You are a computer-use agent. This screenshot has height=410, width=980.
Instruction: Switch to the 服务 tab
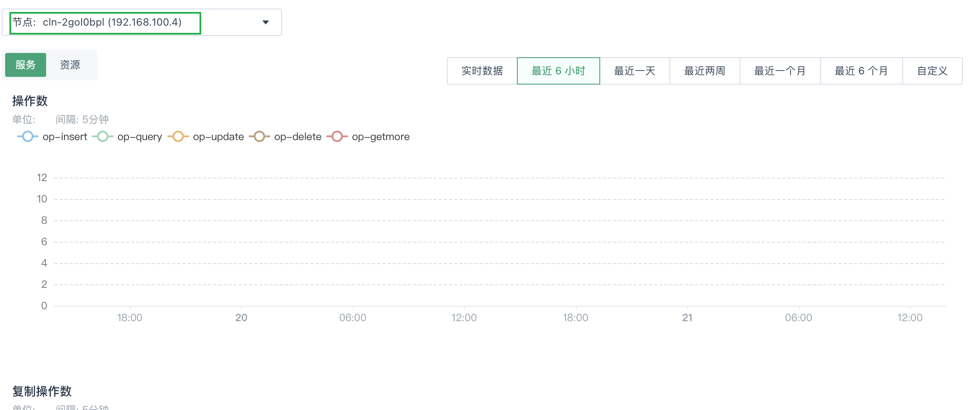pos(26,65)
